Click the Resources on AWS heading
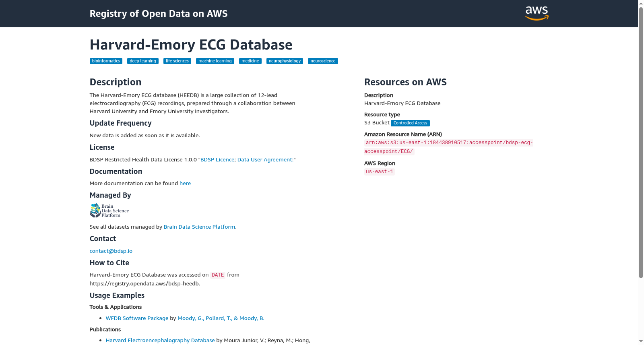Image resolution: width=644 pixels, height=345 pixels. 405,82
